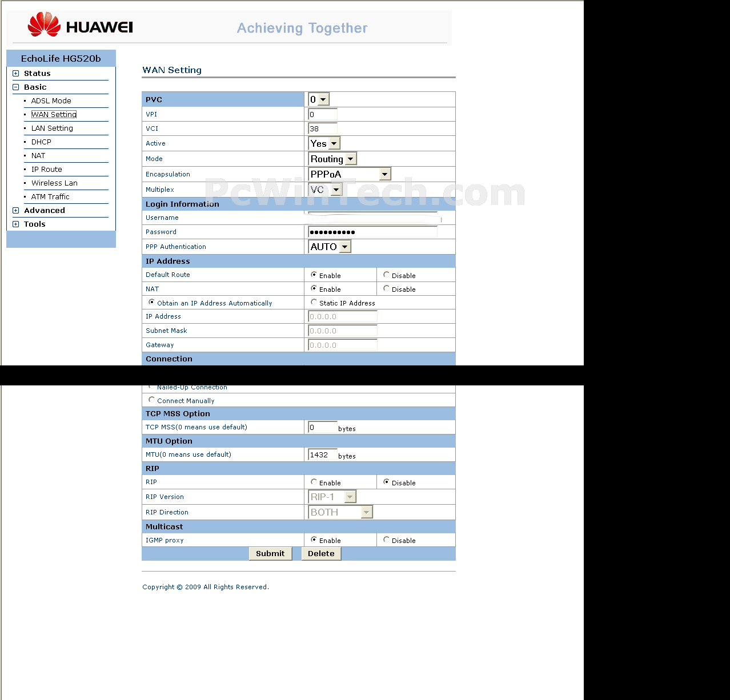
Task: Open the PPP Authentication dropdown
Action: (x=330, y=247)
